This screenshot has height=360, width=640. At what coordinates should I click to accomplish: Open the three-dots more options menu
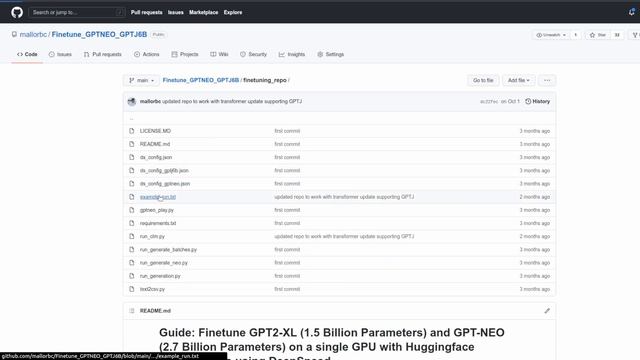pos(547,80)
